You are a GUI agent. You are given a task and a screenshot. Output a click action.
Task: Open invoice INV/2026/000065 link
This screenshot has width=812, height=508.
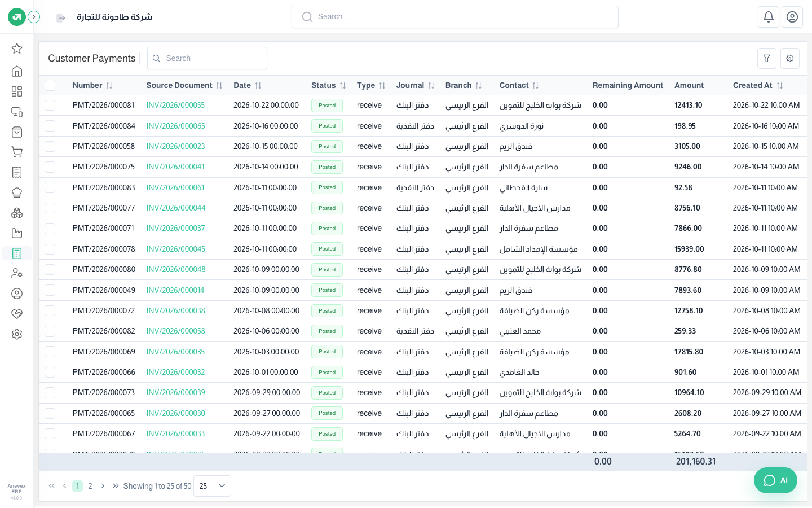175,126
